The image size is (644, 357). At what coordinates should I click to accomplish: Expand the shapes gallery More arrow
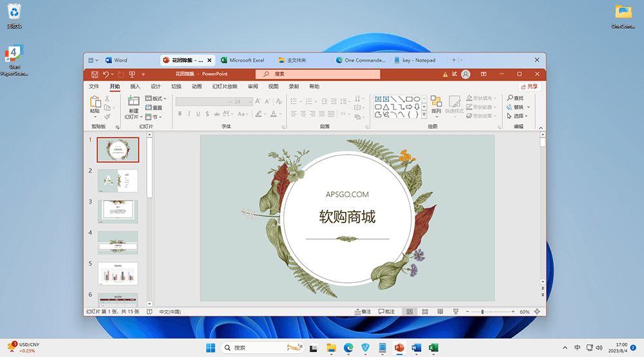tap(424, 115)
